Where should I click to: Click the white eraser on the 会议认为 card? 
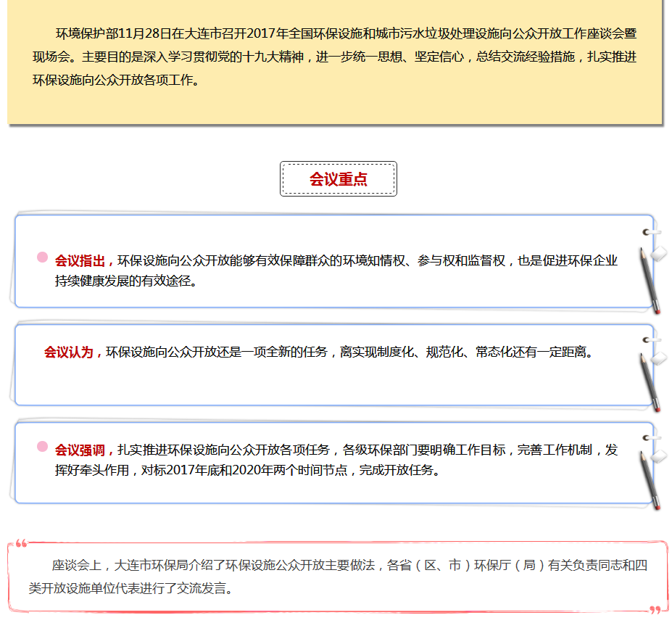(659, 358)
